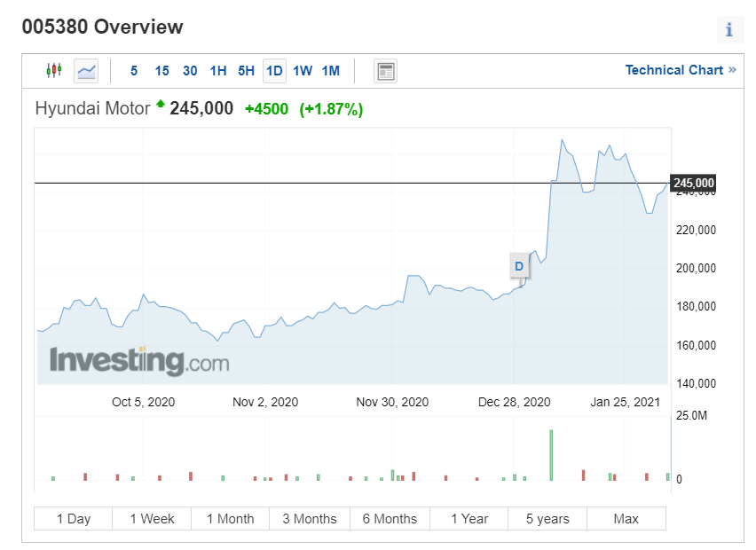
Task: Switch to candlestick chart view
Action: (54, 70)
